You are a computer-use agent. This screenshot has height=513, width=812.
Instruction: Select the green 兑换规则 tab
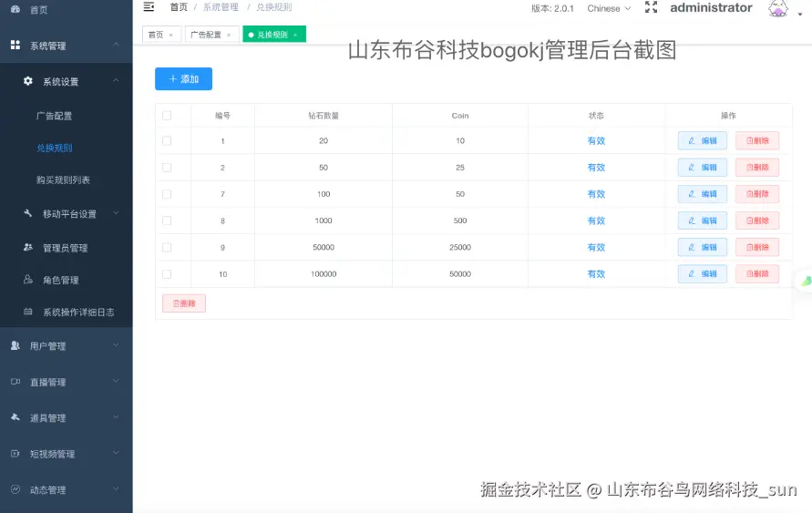pyautogui.click(x=274, y=34)
